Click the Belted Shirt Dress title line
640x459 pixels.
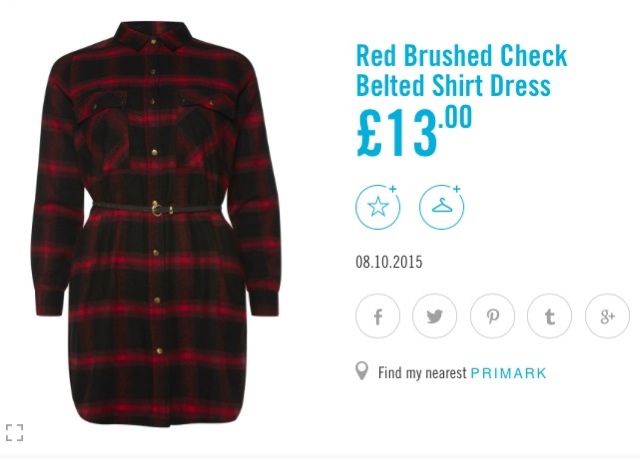453,85
